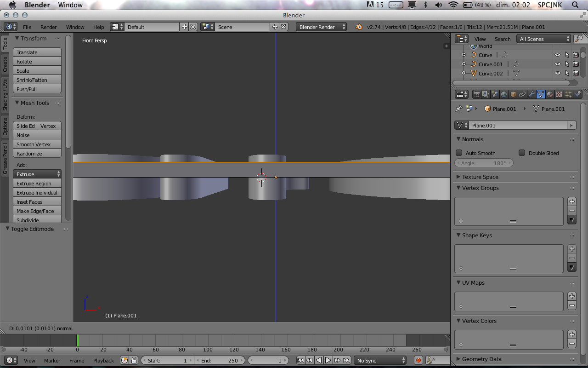Enable the Double Sided checkbox
Screen dimensions: 588x368
tap(522, 153)
